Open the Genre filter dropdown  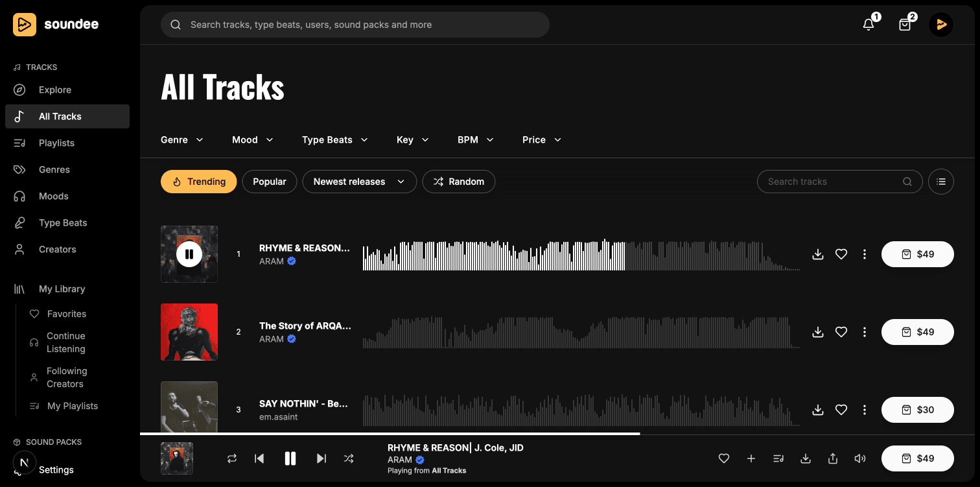coord(181,139)
